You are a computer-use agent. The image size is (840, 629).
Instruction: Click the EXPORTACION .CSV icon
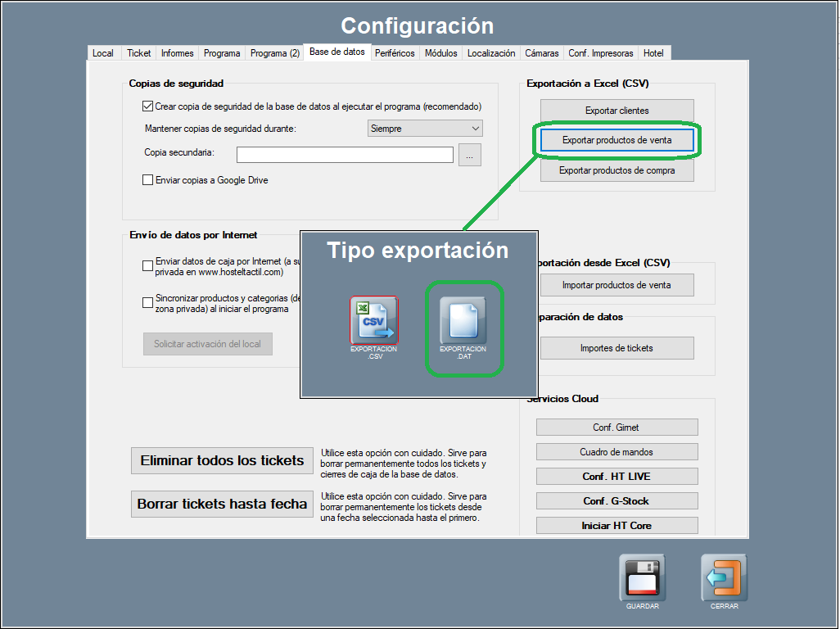click(374, 320)
